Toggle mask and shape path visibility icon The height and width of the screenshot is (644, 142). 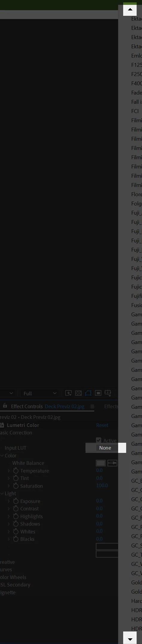click(x=88, y=393)
